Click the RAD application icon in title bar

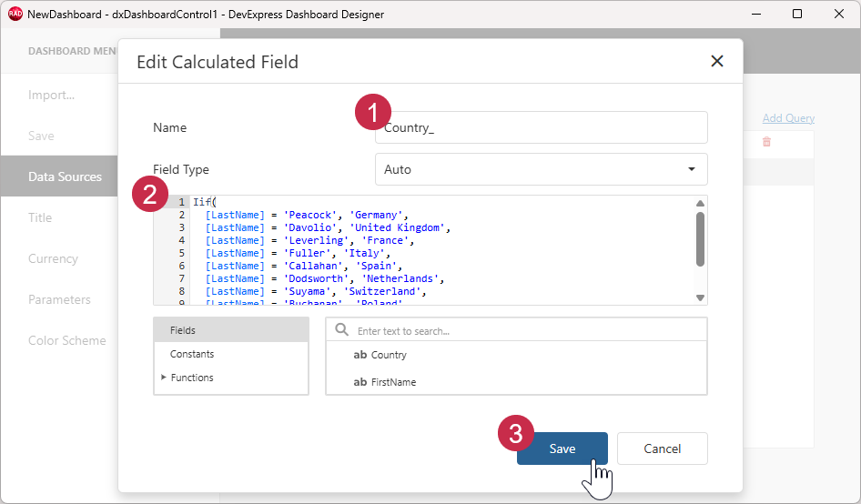click(15, 15)
